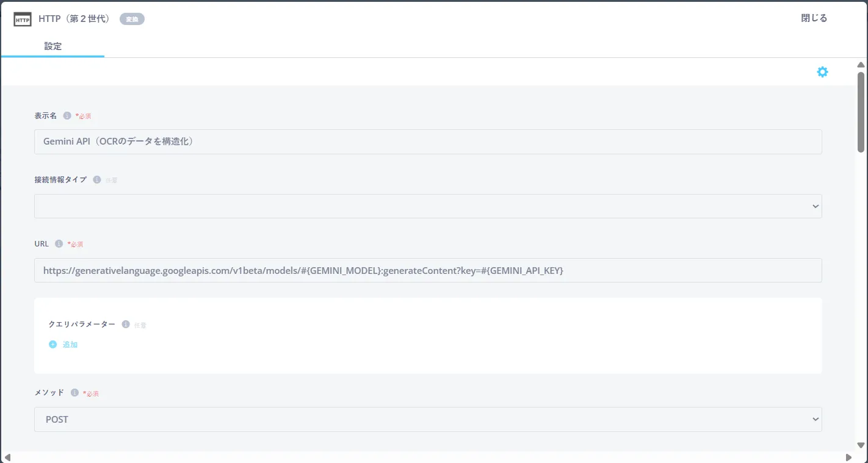
Task: Open the blue gear settings icon
Action: tap(822, 72)
